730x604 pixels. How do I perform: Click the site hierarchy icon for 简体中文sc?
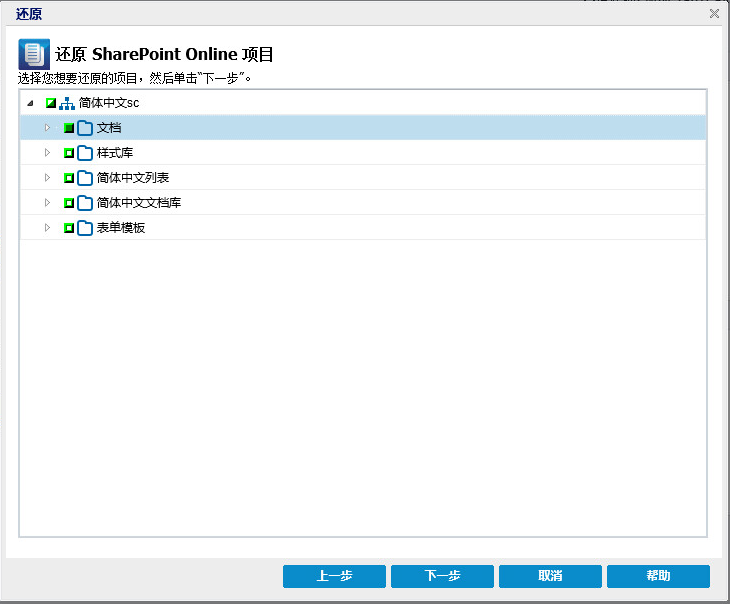click(67, 103)
